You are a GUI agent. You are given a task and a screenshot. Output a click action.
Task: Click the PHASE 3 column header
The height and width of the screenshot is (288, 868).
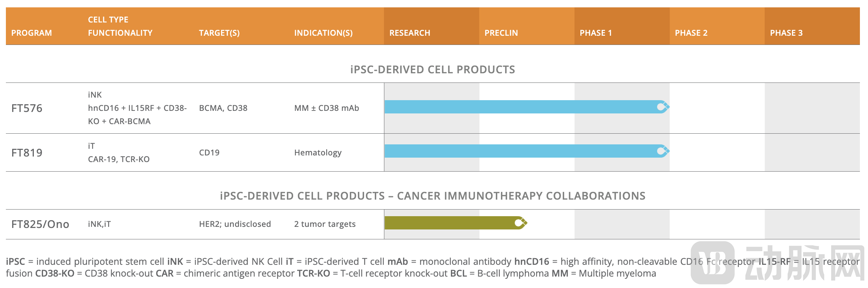click(786, 33)
